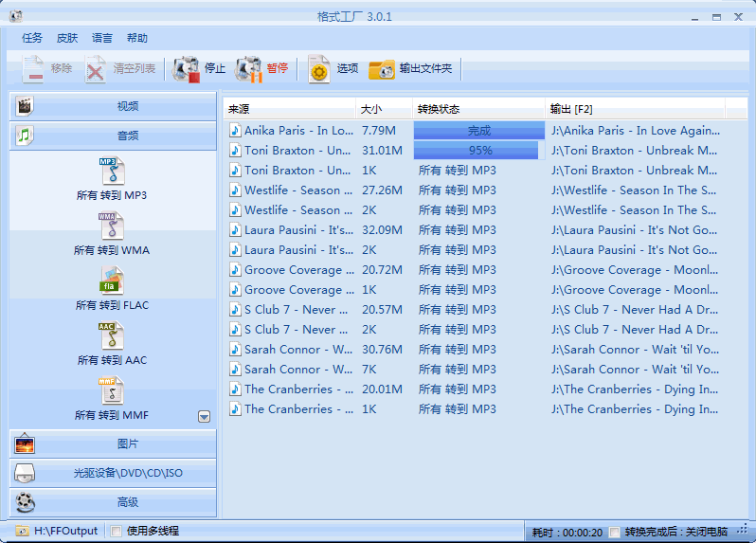Enable the 转换完成后：关闭电脑 checkbox

(x=614, y=532)
